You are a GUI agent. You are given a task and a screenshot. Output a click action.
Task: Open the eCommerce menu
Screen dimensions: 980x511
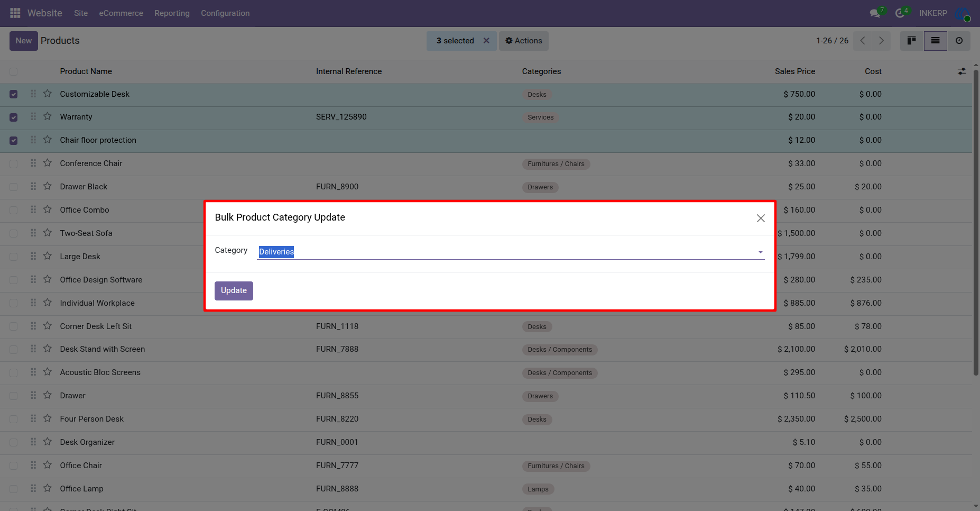pos(121,13)
